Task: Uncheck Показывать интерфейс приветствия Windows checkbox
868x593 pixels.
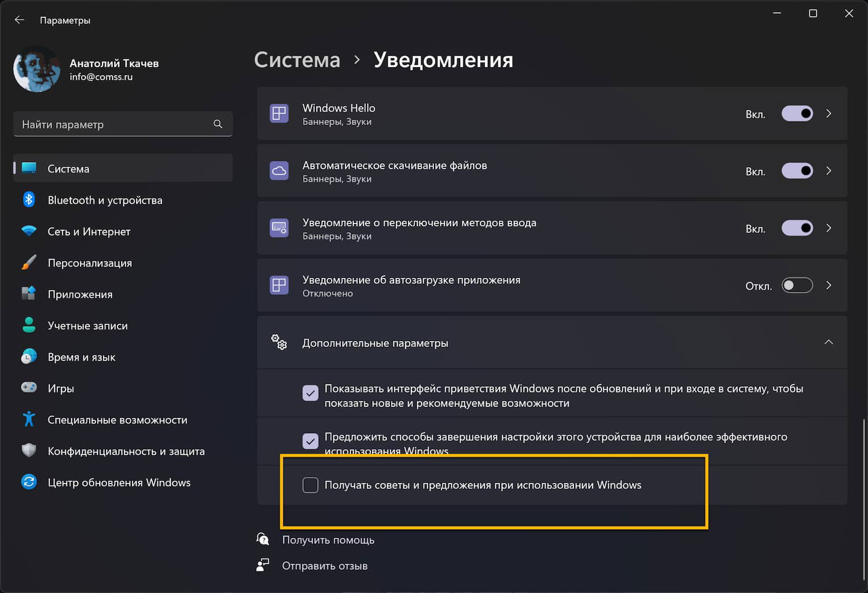Action: [311, 394]
